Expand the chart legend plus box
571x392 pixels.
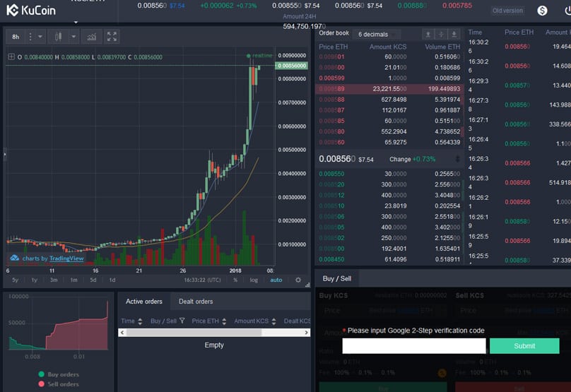(11, 57)
